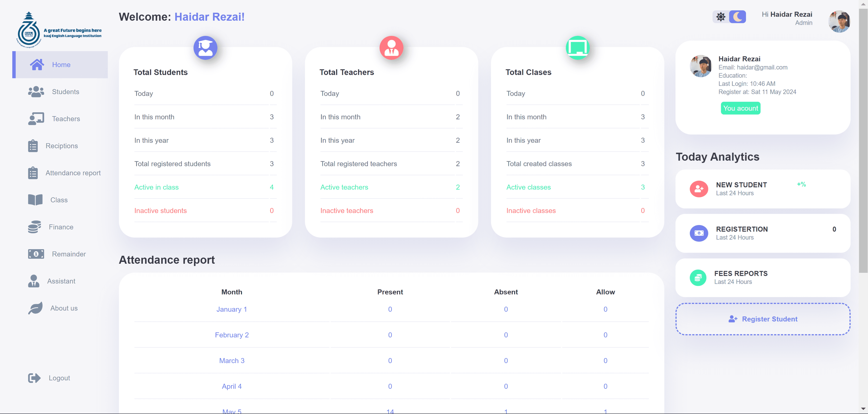Open the Teachers sidebar icon
The height and width of the screenshot is (414, 868).
[x=36, y=119]
